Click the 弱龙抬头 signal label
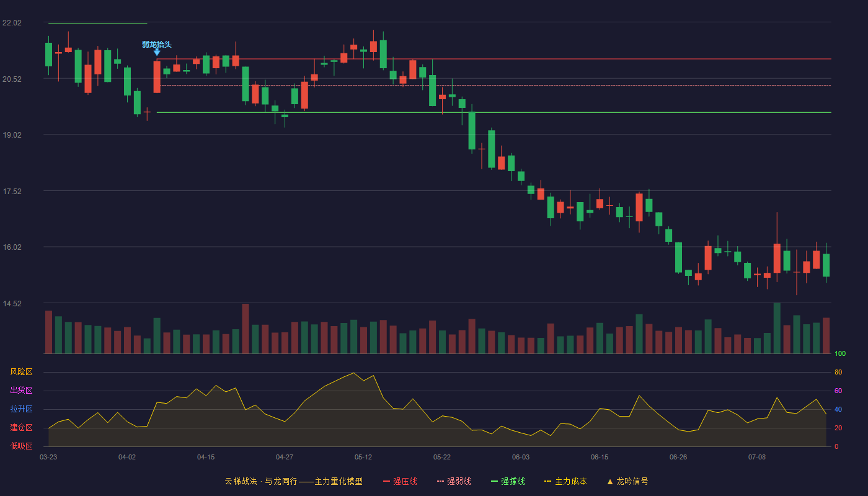The image size is (868, 496). [157, 45]
